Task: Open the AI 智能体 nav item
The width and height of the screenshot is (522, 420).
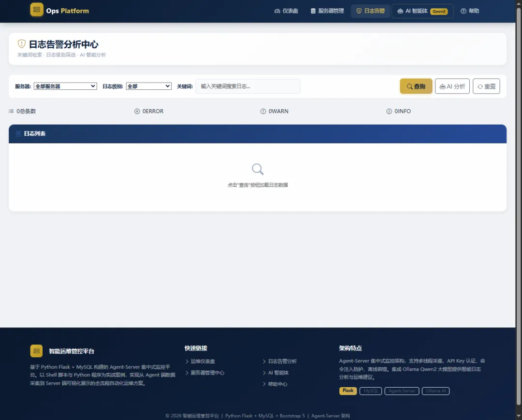Action: pyautogui.click(x=422, y=11)
